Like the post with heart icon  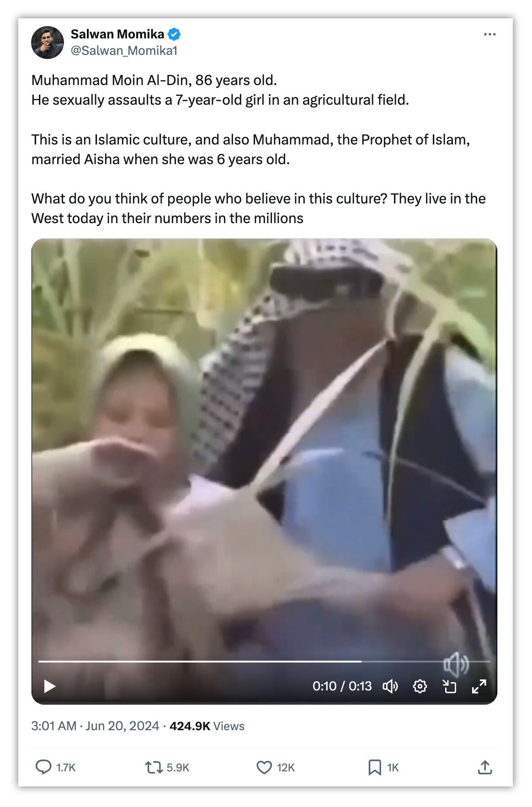(264, 767)
